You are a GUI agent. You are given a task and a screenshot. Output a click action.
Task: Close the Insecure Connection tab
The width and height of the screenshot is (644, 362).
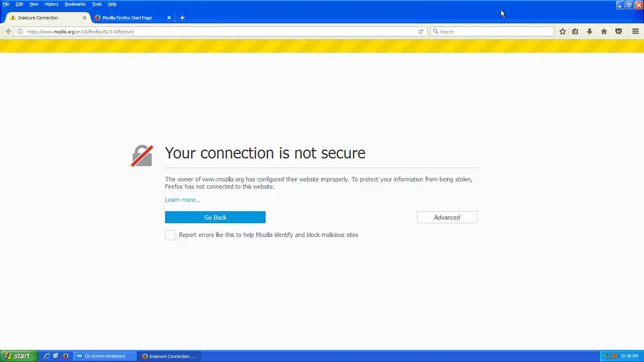85,18
